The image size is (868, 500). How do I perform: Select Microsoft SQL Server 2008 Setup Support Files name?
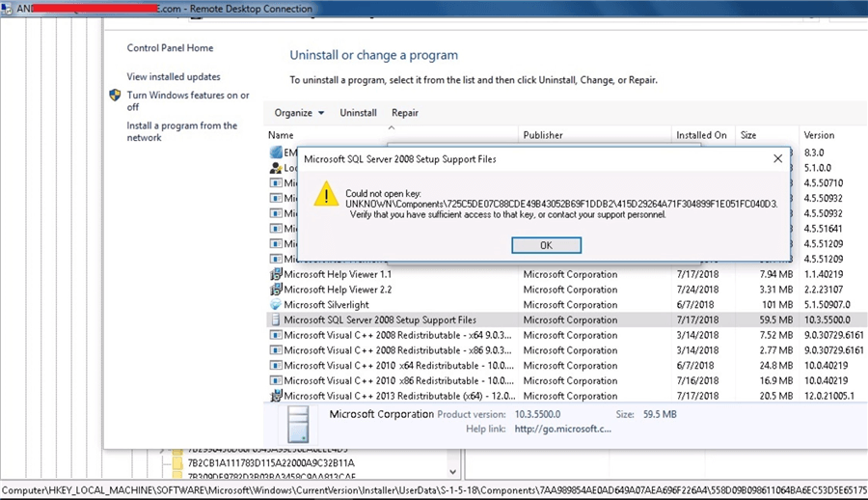[380, 319]
